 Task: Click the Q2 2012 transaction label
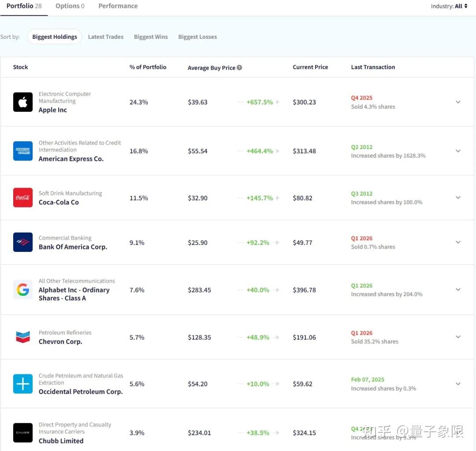pyautogui.click(x=361, y=147)
